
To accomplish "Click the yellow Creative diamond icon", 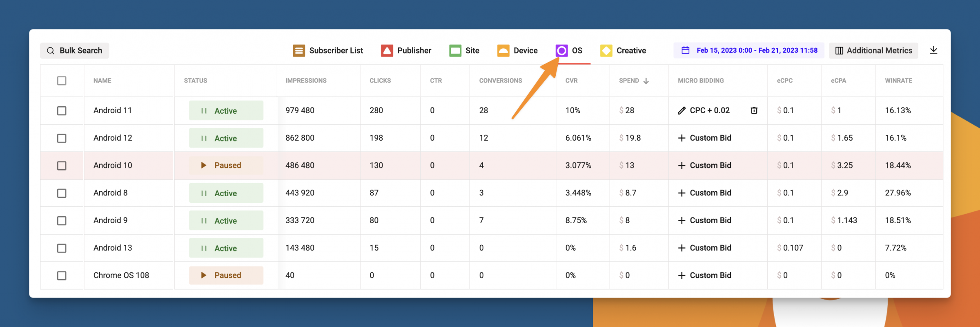I will click(606, 51).
